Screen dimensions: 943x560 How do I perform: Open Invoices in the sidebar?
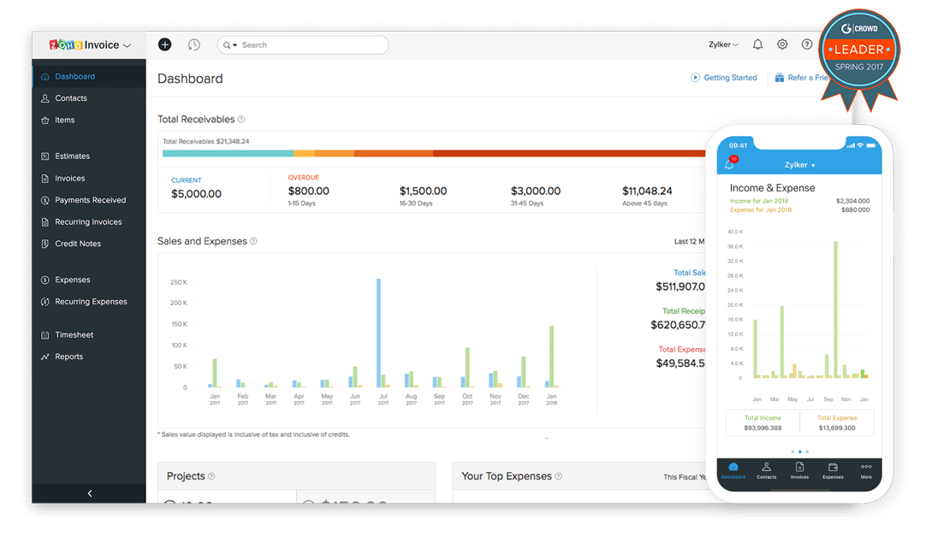click(x=70, y=179)
